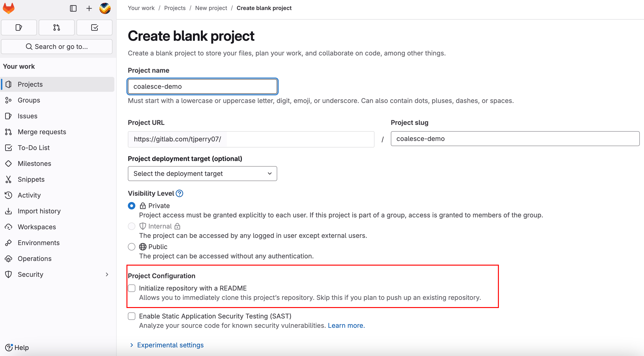The height and width of the screenshot is (356, 644).
Task: Select the Public visibility level
Action: [132, 247]
